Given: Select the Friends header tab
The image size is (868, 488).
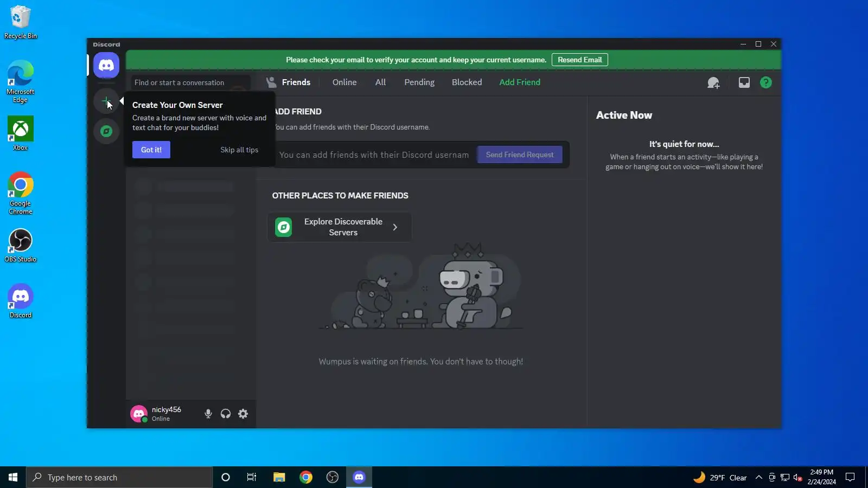Looking at the screenshot, I should [x=289, y=82].
